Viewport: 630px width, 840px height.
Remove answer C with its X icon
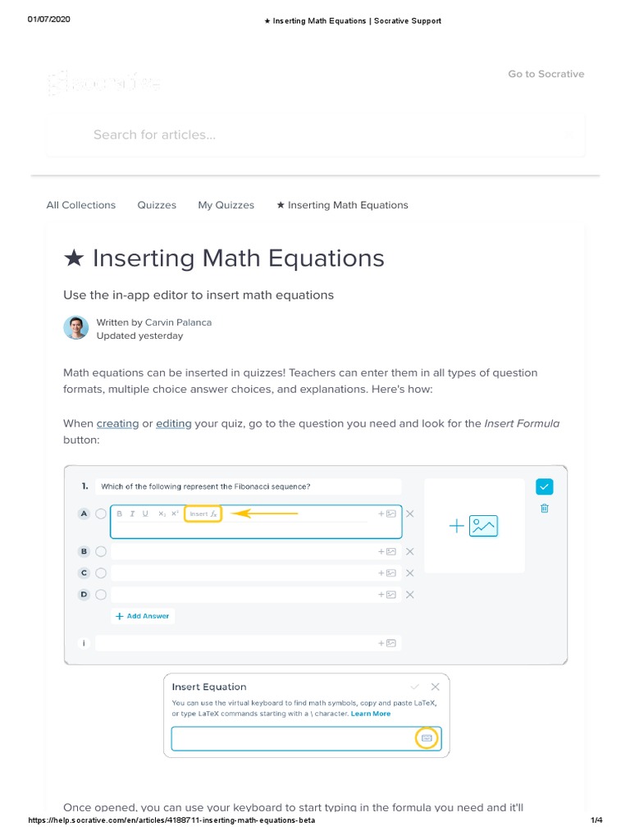[x=410, y=573]
